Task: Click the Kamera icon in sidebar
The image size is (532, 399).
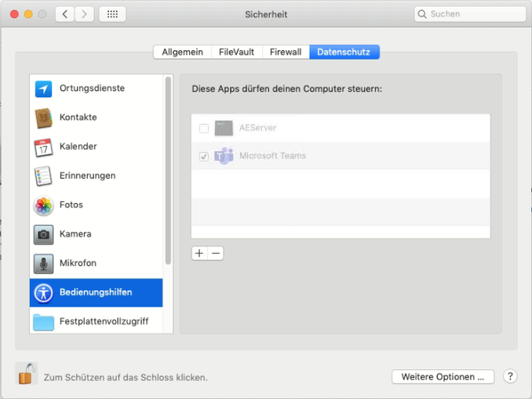Action: [43, 234]
